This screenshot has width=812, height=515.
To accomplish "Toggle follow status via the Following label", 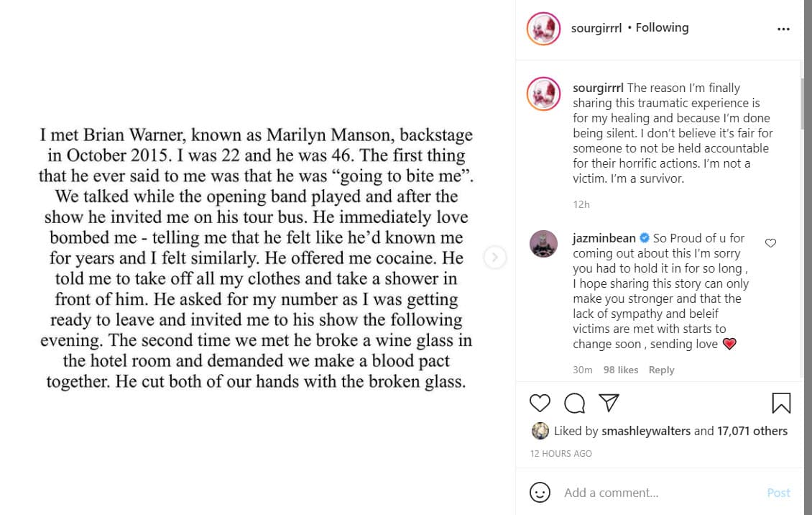I will tap(662, 27).
